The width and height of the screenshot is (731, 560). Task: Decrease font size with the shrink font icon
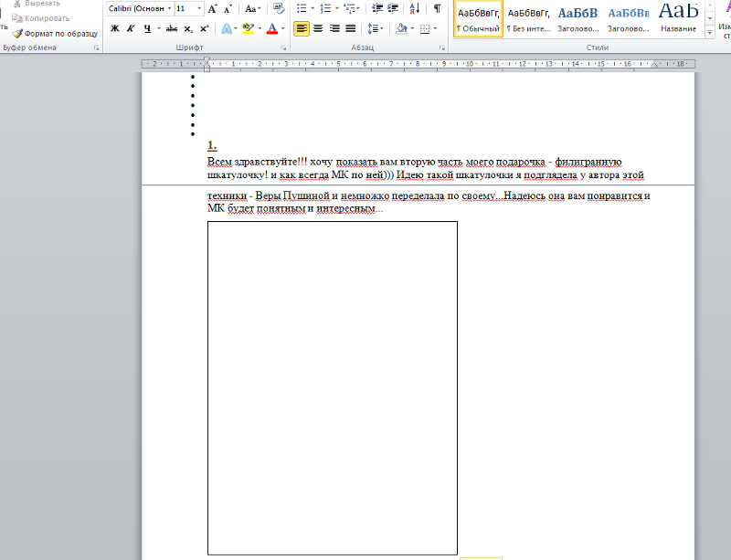228,9
